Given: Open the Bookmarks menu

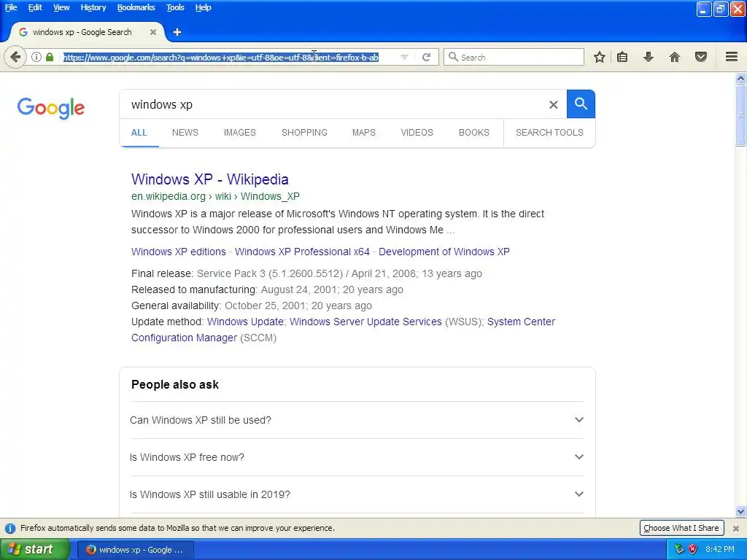Looking at the screenshot, I should click(136, 7).
